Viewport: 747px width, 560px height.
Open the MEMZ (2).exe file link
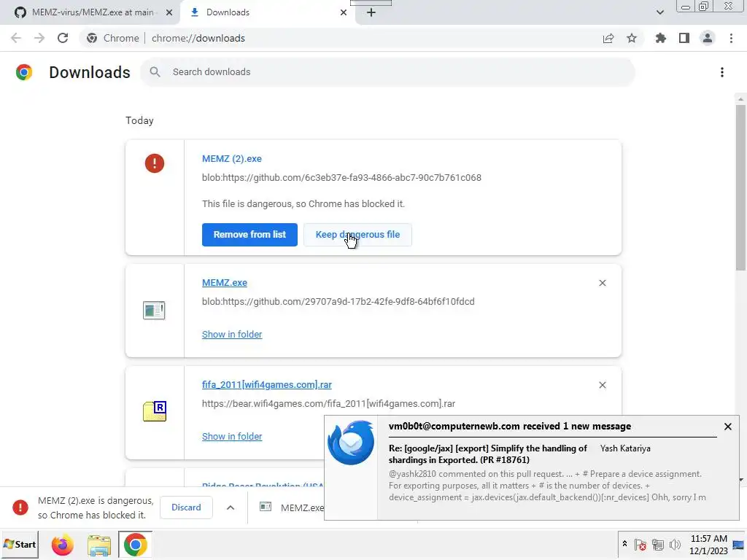232,158
